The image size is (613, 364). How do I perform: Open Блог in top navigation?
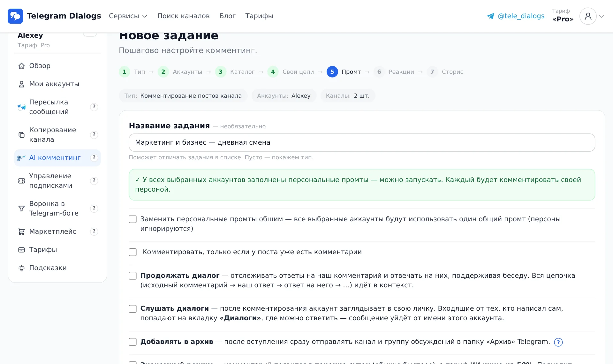(227, 16)
